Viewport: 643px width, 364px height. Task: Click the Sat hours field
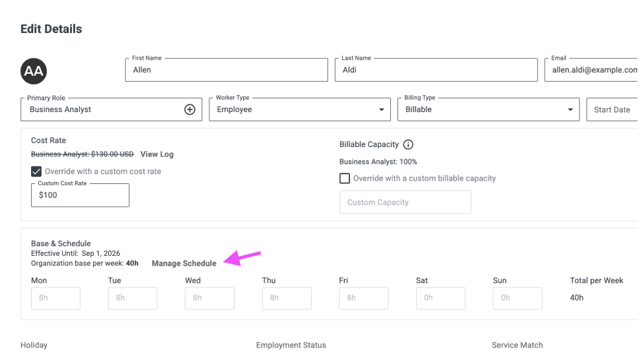(440, 298)
